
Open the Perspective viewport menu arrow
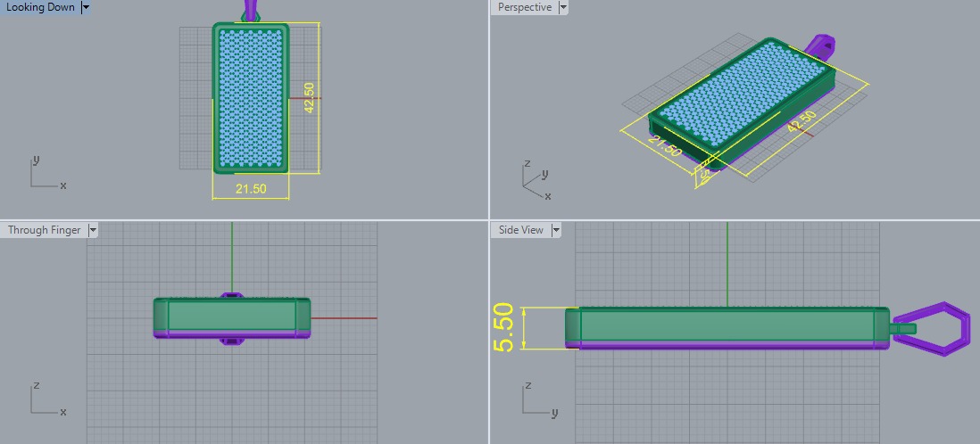(563, 7)
